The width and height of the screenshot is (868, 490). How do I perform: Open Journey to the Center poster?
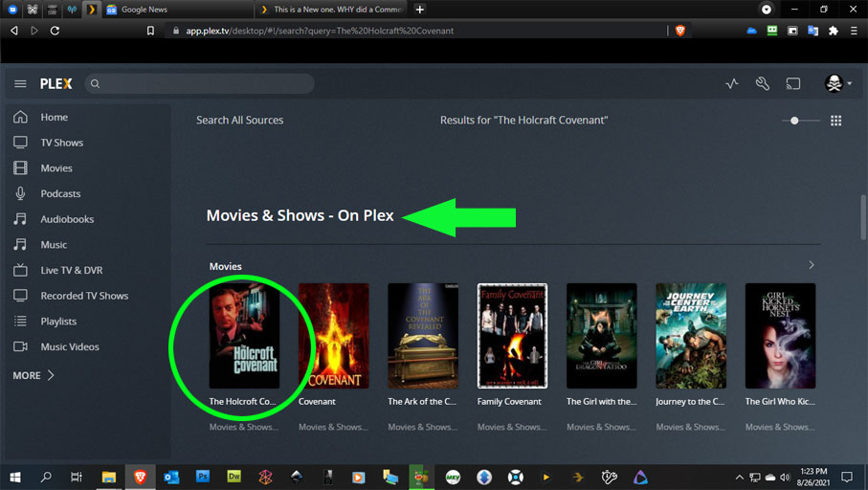pos(691,336)
